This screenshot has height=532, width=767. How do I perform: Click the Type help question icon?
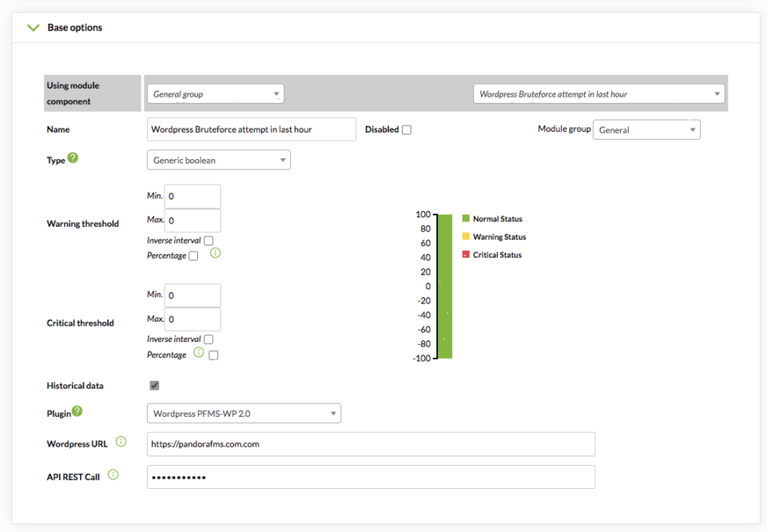pyautogui.click(x=73, y=158)
